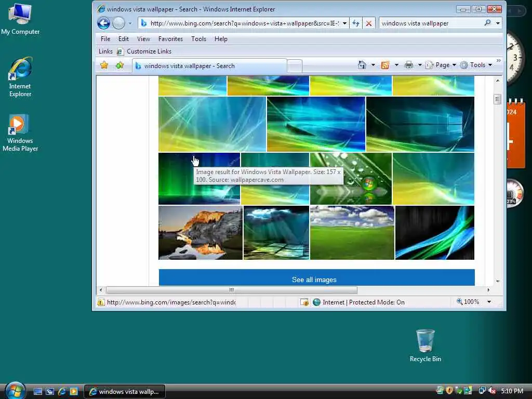Expand the Feeds dropdown arrow
The height and width of the screenshot is (399, 532).
[x=396, y=65]
